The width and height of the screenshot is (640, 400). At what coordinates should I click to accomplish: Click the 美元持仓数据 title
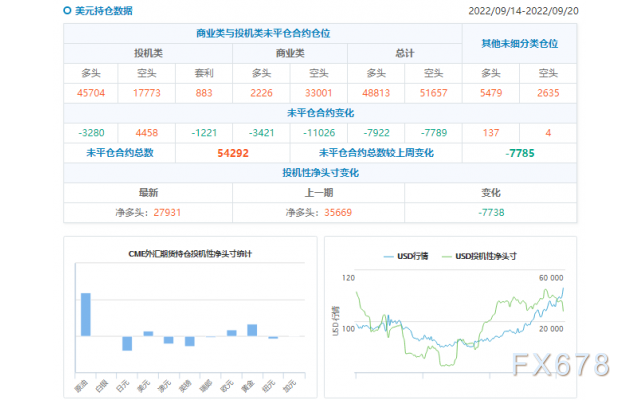[104, 11]
